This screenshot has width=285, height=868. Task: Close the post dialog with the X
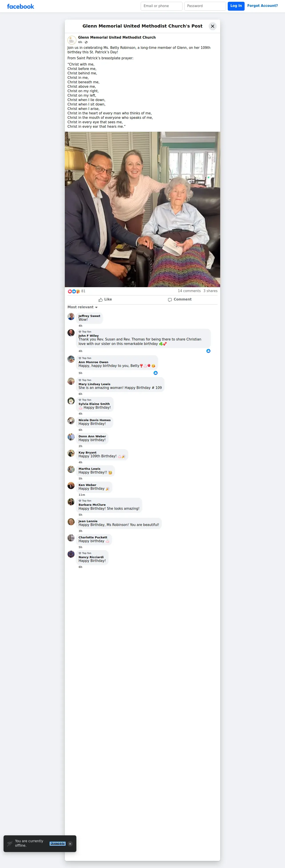tap(213, 26)
